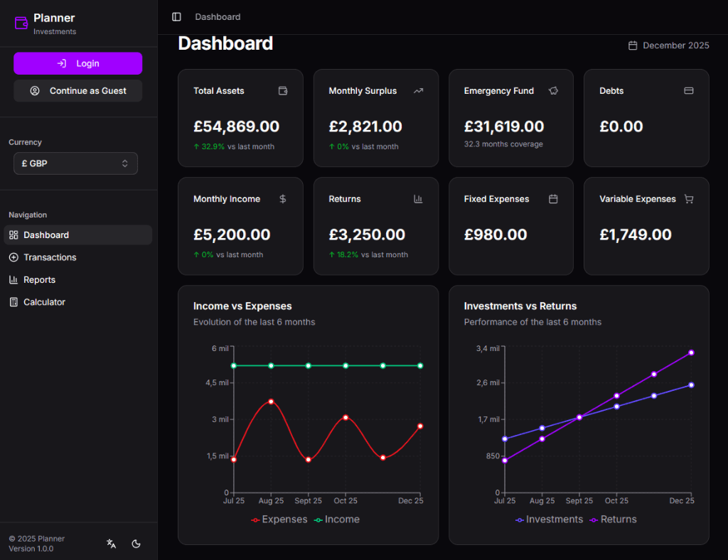Viewport: 728px width, 560px height.
Task: Click the calendar icon on Fixed Expenses
Action: click(x=553, y=199)
